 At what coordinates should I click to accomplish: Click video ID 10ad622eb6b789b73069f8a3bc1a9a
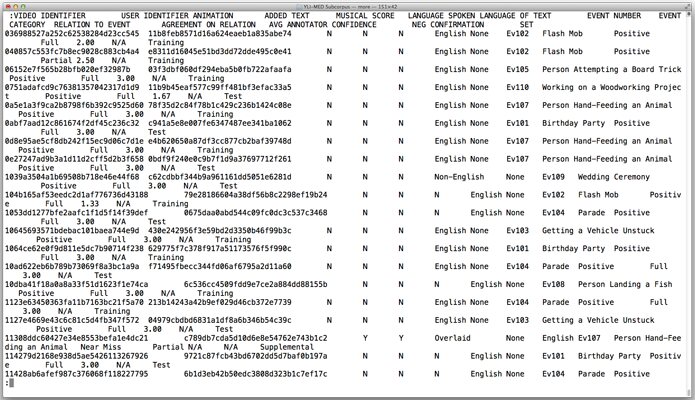72,267
